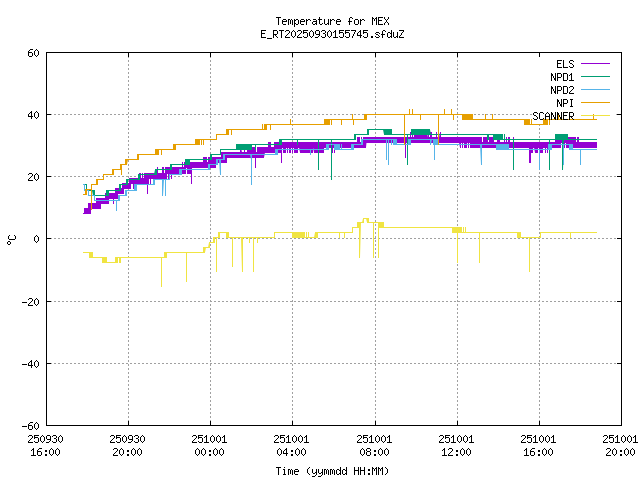Click the 250930 16:00 x-axis tick label

tap(45, 445)
